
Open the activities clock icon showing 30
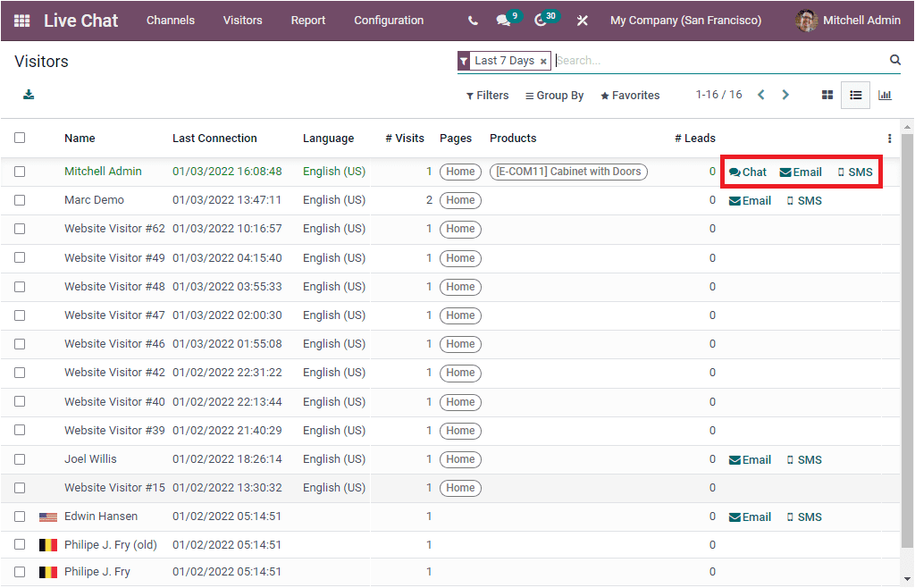click(x=541, y=20)
